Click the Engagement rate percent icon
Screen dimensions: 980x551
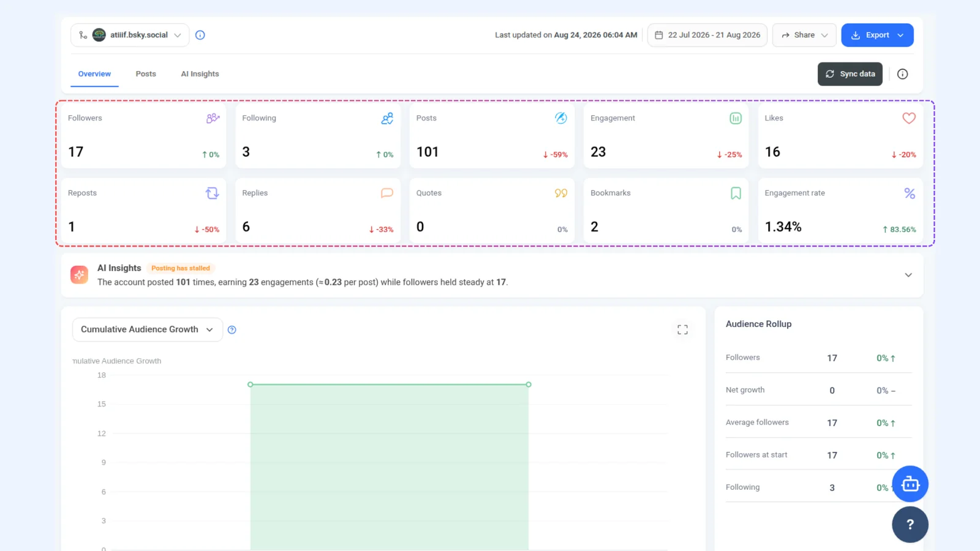click(x=910, y=193)
